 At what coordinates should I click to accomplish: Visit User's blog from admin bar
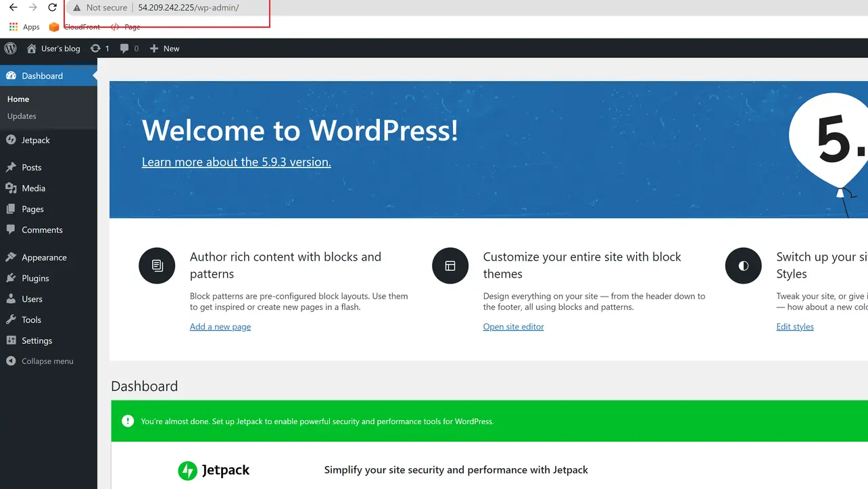point(60,49)
